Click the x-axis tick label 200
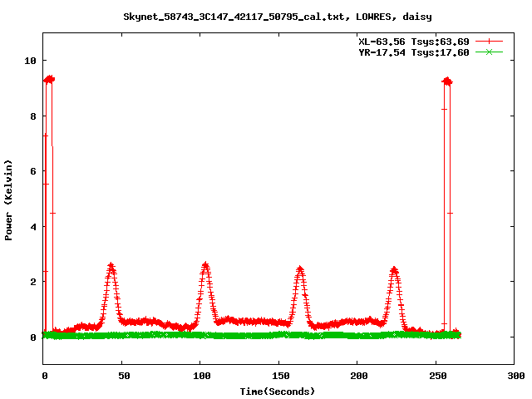This screenshot has width=532, height=399. tap(359, 376)
